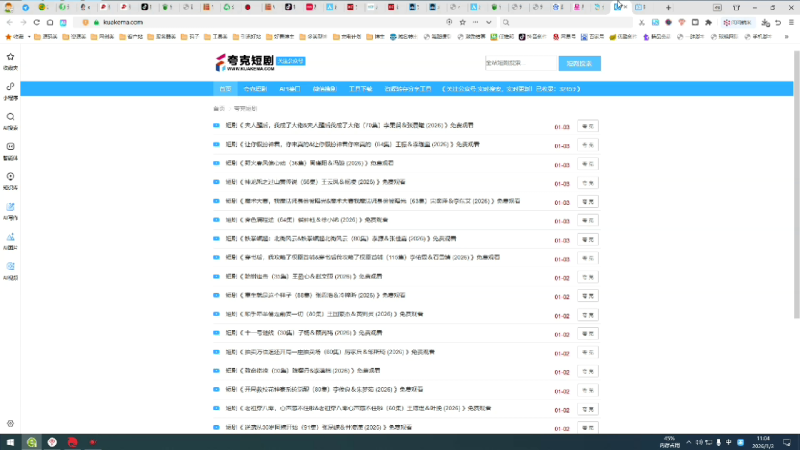
Task: Click the browser search box with magnifier
Action: click(565, 22)
